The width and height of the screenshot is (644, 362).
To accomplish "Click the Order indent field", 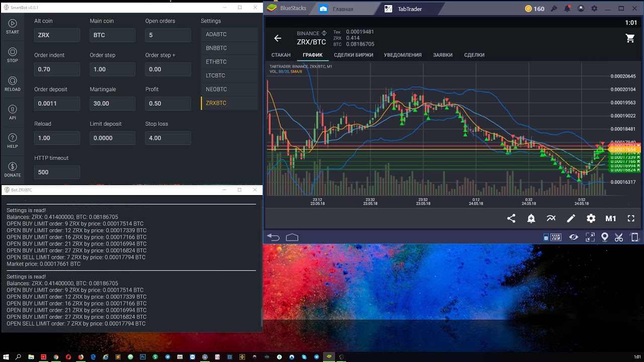I will click(x=57, y=69).
